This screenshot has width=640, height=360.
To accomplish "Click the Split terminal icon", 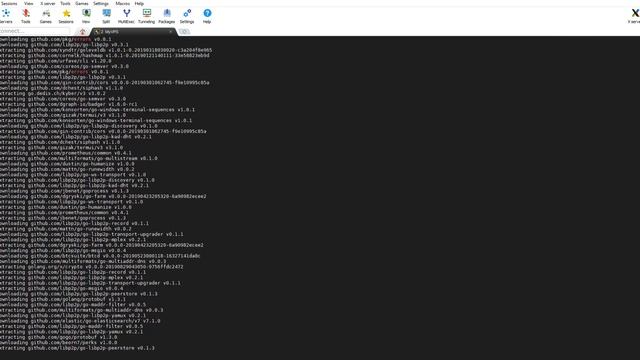I will click(106, 16).
